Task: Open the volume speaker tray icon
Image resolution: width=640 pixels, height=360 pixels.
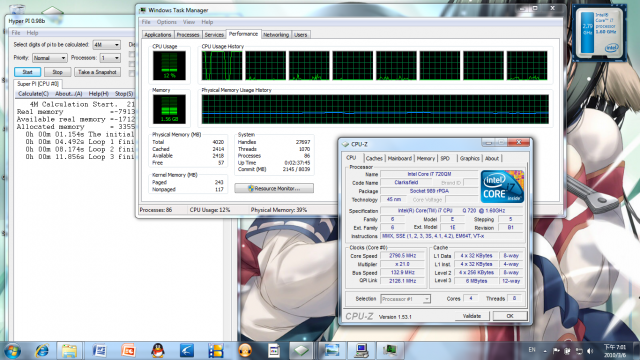Action: 590,351
